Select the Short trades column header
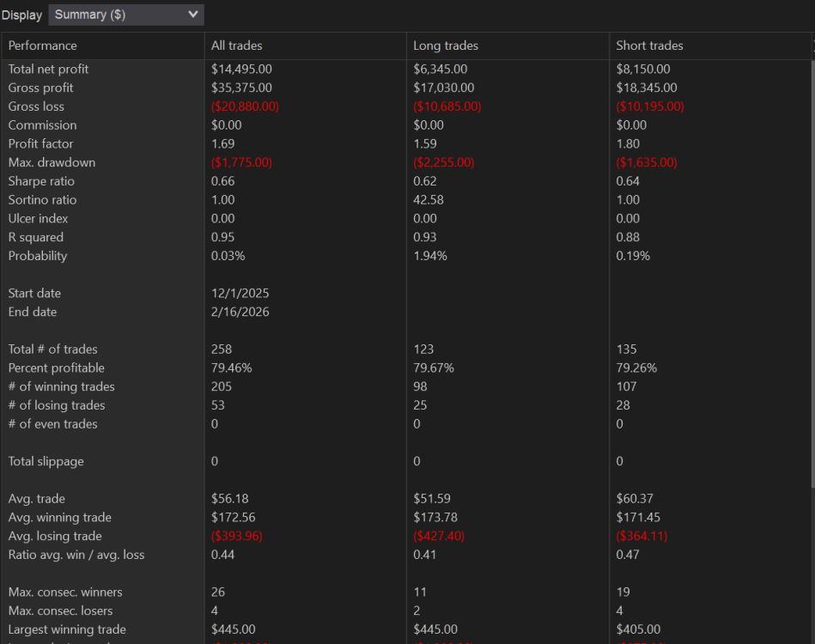This screenshot has height=644, width=815. pos(649,46)
